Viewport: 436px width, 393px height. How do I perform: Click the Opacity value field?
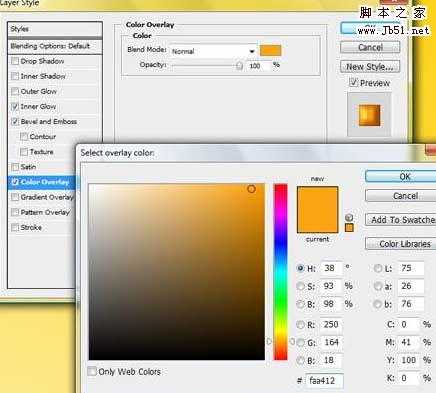pos(259,66)
